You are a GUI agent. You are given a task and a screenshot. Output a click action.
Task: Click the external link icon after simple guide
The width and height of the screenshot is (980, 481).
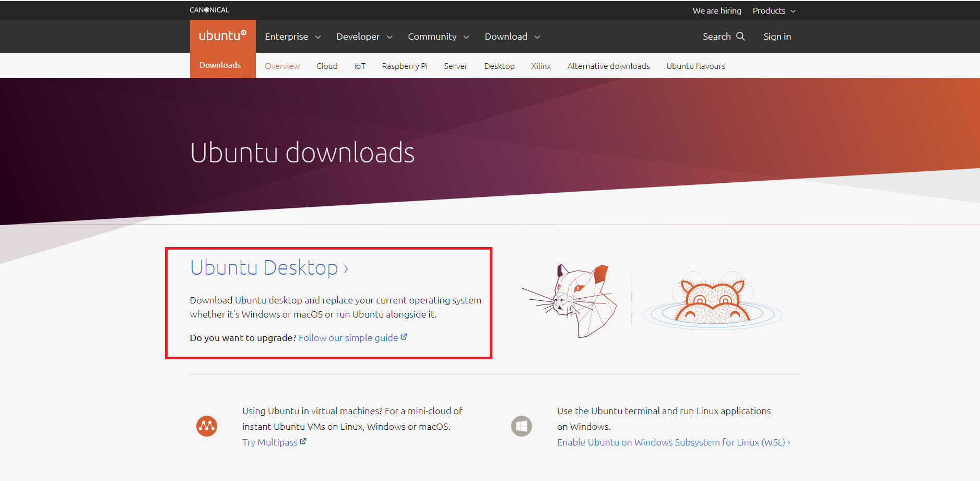coord(404,337)
